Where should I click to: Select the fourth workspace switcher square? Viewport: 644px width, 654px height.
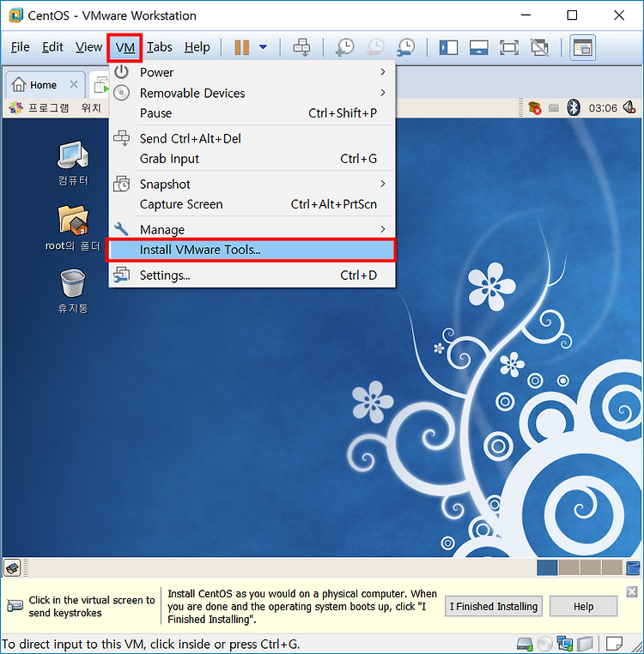coord(612,567)
